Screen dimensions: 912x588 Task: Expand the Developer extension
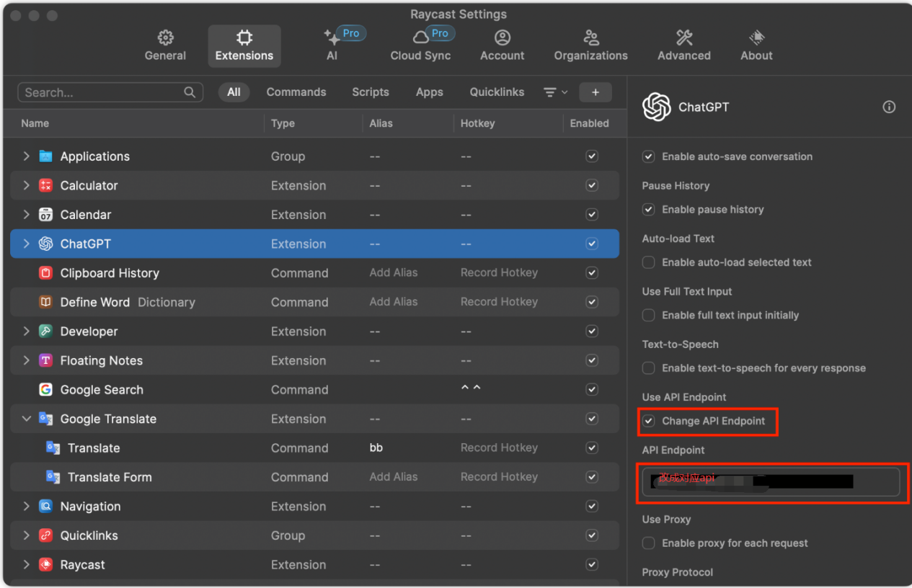click(27, 331)
